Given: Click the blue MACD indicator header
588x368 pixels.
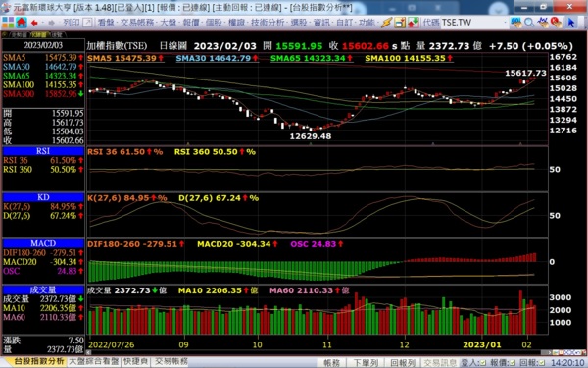Looking at the screenshot, I should click(43, 243).
